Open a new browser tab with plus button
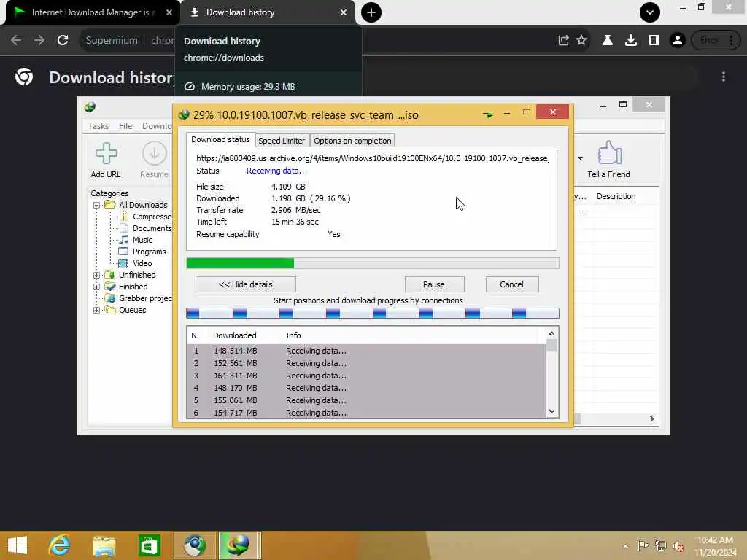 coord(371,12)
